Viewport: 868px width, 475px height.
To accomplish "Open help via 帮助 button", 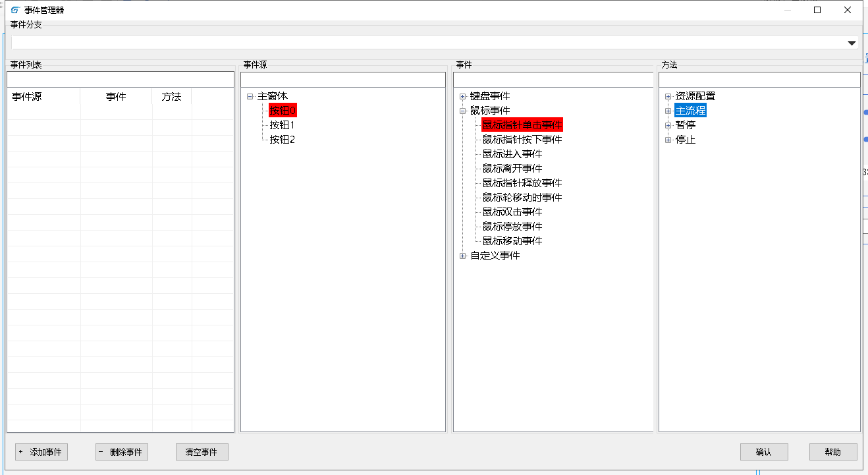I will click(833, 452).
